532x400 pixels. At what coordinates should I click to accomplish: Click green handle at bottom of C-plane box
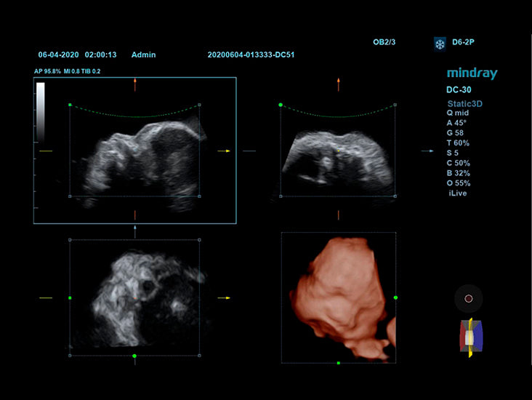click(x=134, y=356)
